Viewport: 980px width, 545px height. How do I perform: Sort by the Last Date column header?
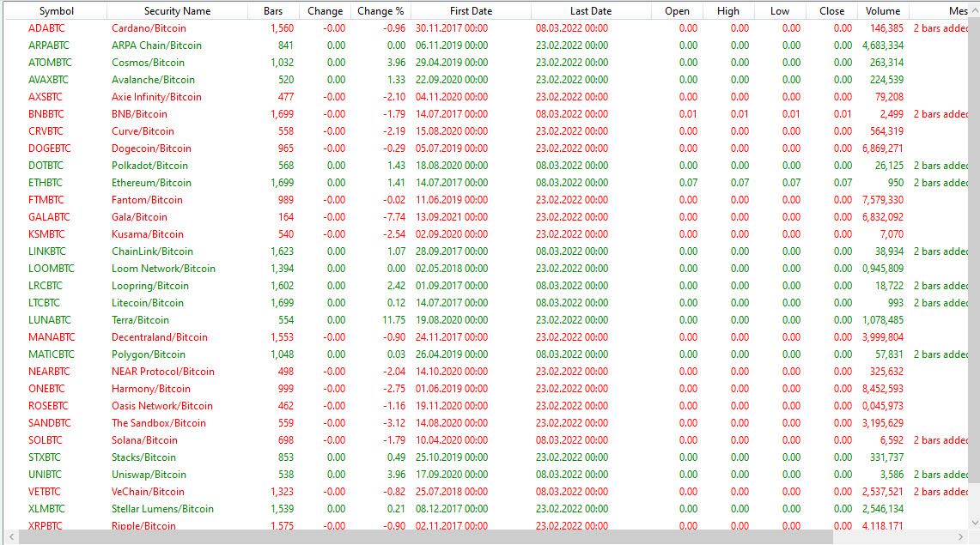(591, 11)
